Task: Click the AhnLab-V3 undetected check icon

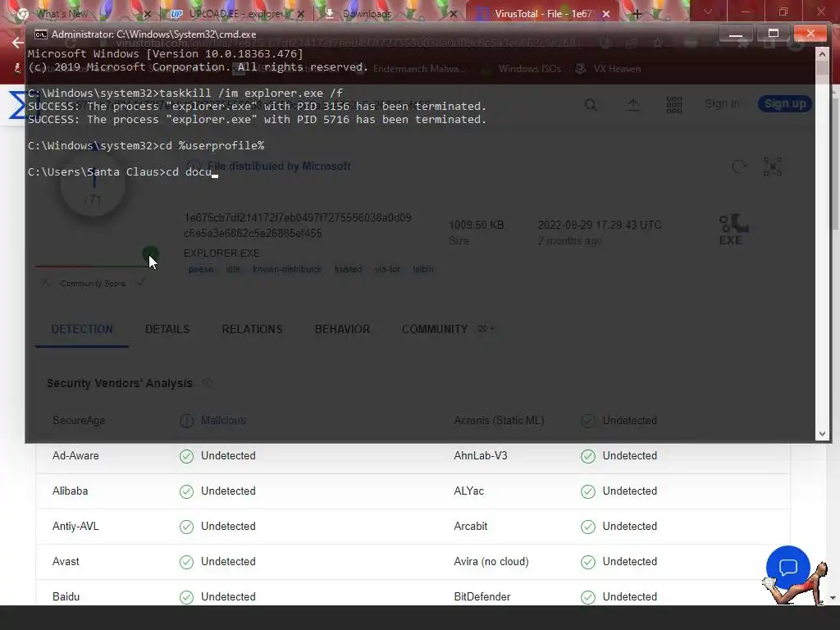Action: pyautogui.click(x=587, y=456)
